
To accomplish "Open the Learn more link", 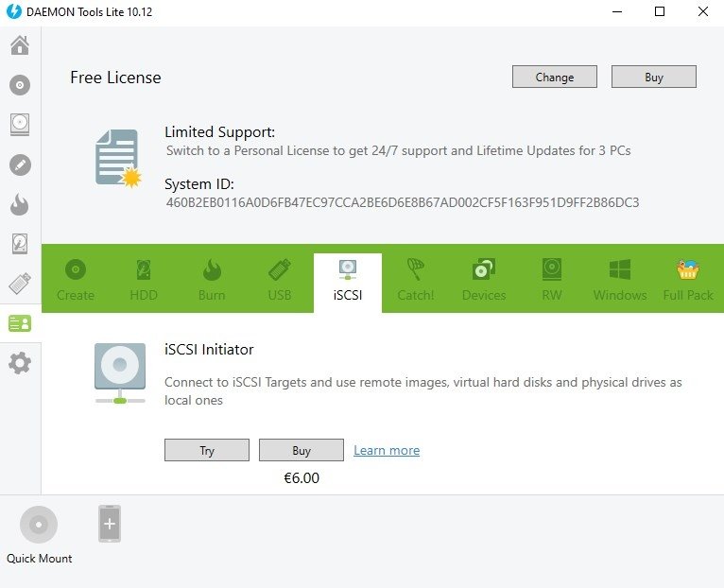I will (387, 450).
